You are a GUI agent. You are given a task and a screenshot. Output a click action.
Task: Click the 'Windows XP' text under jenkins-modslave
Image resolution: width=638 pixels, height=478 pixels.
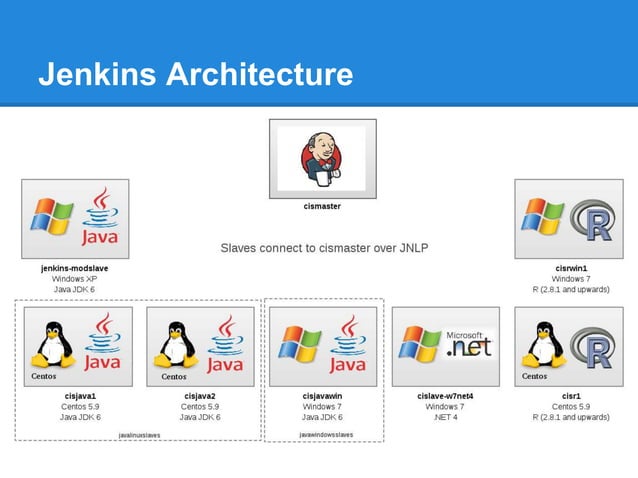[74, 279]
